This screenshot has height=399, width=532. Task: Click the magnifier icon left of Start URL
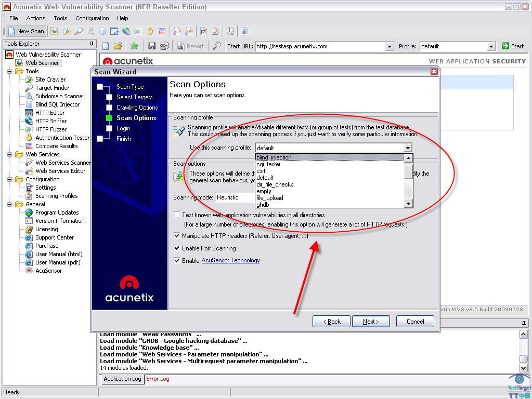point(216,46)
